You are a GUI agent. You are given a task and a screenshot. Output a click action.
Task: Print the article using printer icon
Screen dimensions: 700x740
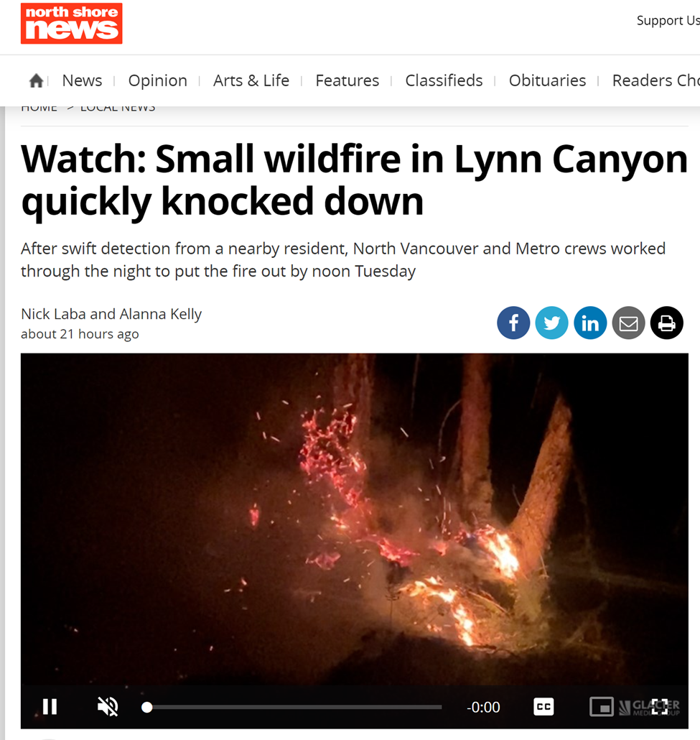pos(666,323)
